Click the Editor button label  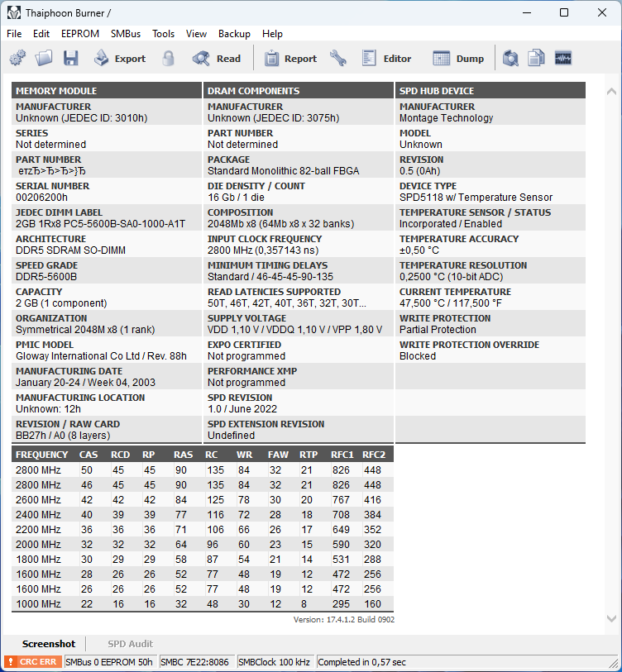[397, 59]
